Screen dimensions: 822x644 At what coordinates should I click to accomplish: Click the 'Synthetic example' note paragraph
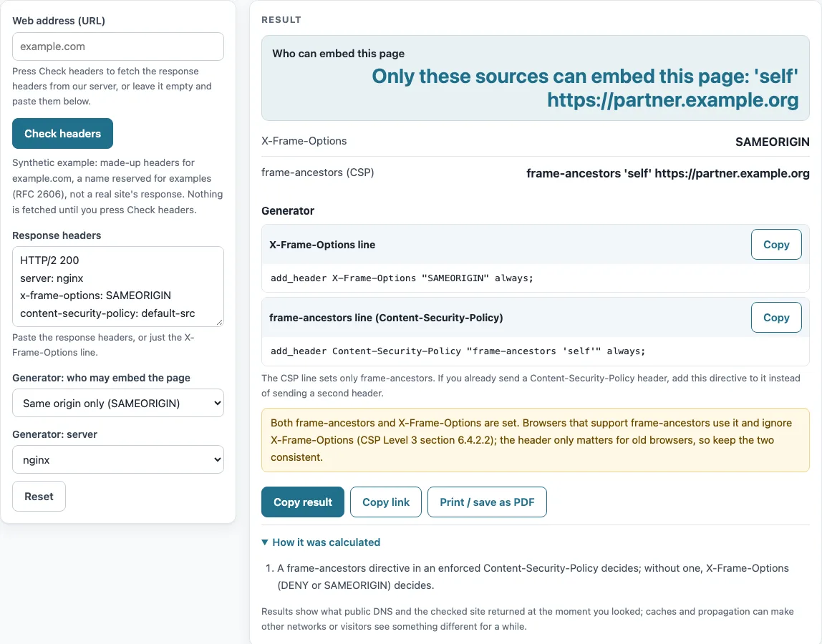[118, 186]
